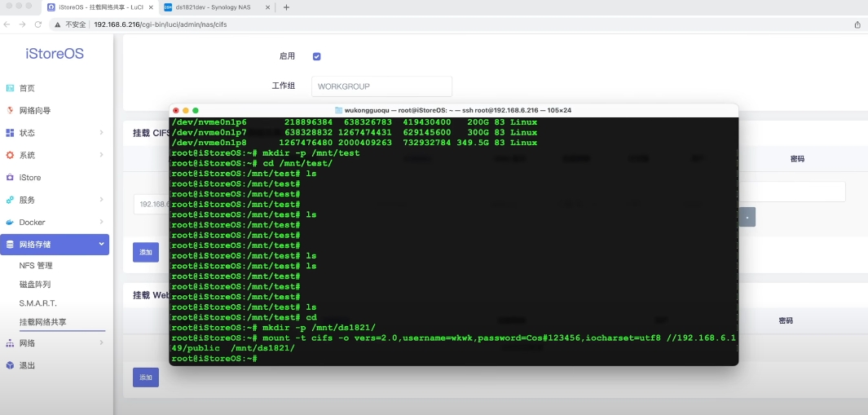Click the 密码 column header in CIFS table
This screenshot has width=868, height=415.
(797, 159)
